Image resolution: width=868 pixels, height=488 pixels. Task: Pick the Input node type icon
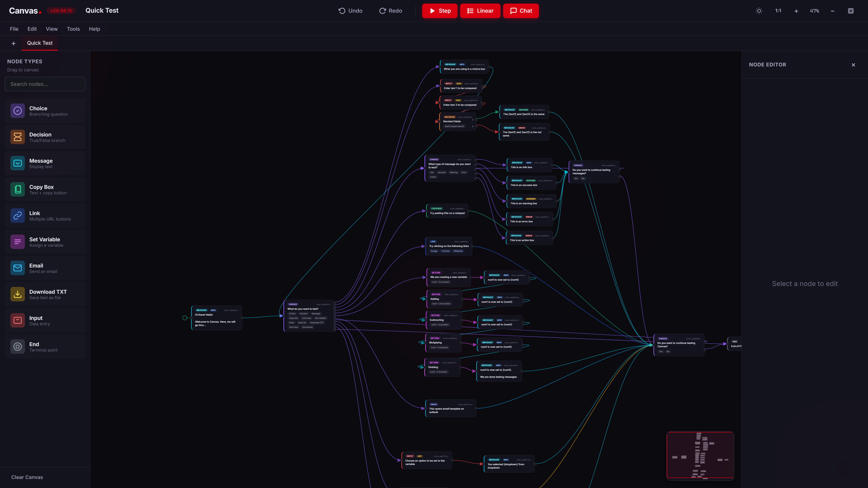click(18, 320)
